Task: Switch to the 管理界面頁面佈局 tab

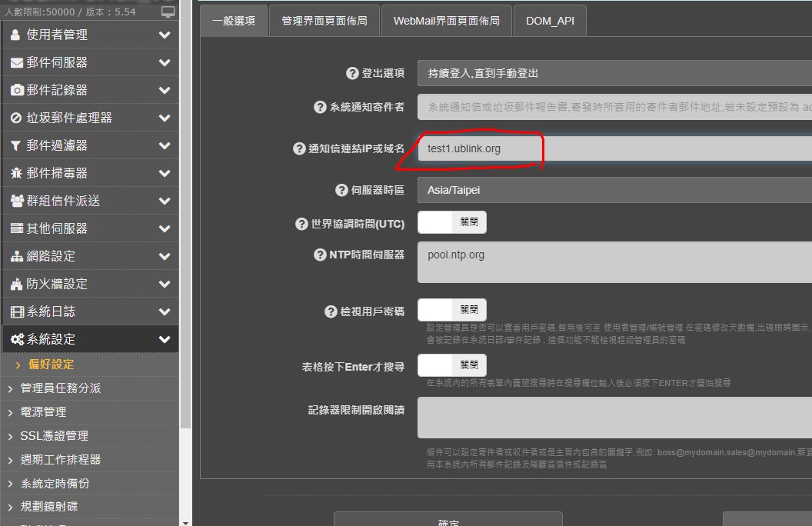Action: [324, 21]
